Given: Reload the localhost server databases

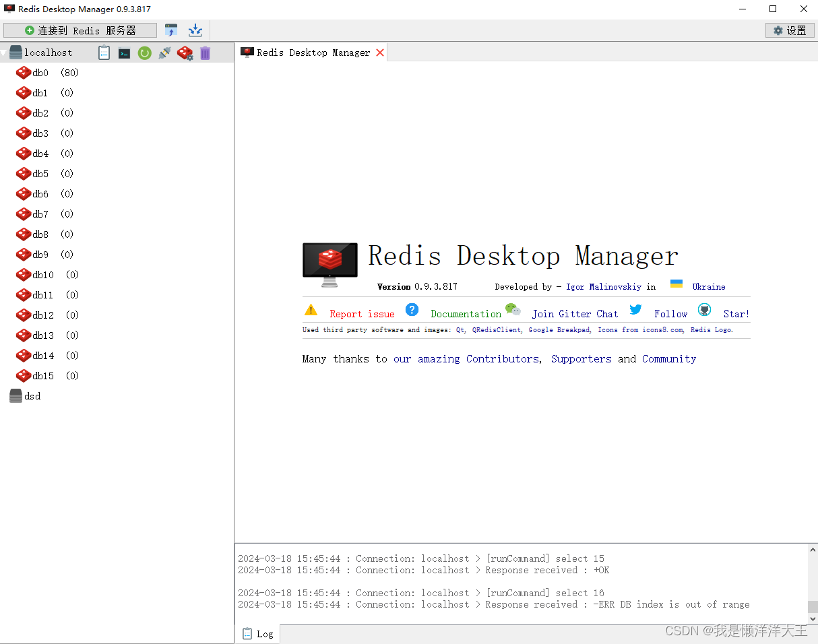Looking at the screenshot, I should 144,53.
